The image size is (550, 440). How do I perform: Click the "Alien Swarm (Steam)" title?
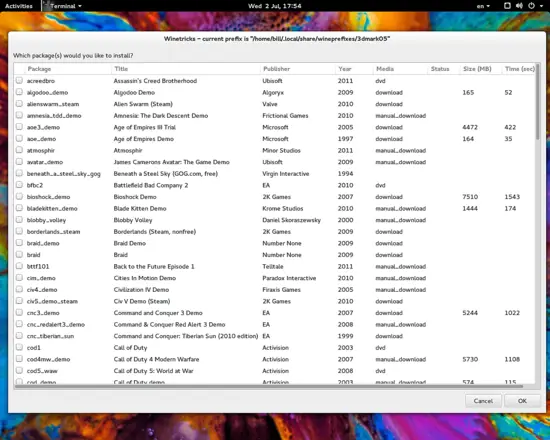click(x=143, y=104)
